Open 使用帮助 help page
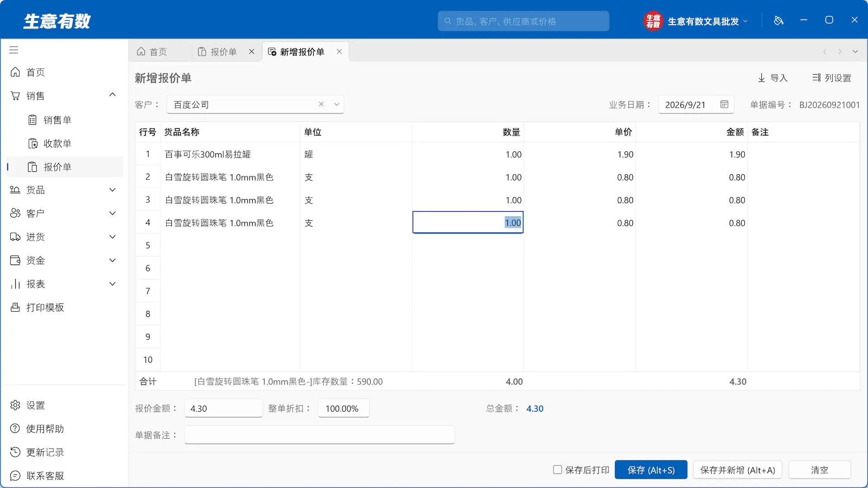Screen dimensions: 868x488 (37, 429)
